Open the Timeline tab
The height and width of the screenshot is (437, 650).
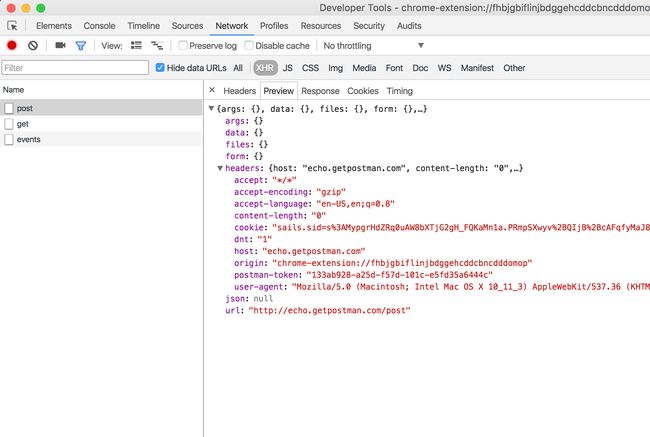click(x=143, y=26)
